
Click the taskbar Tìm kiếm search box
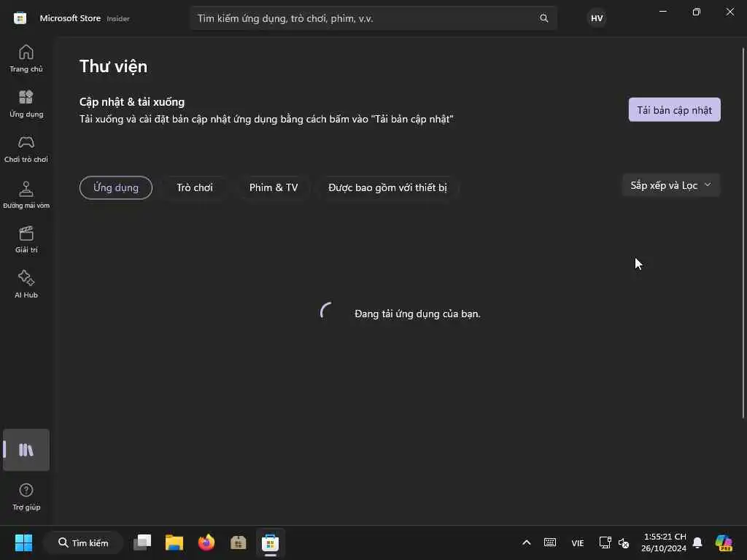pos(83,542)
